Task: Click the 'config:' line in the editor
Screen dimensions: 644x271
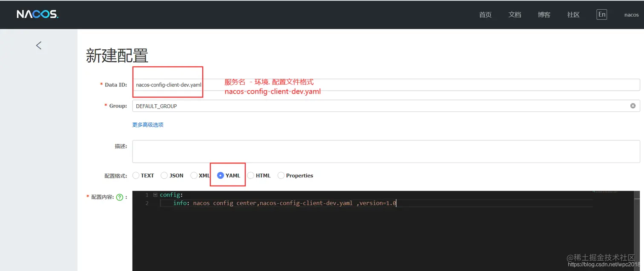Action: (171, 195)
